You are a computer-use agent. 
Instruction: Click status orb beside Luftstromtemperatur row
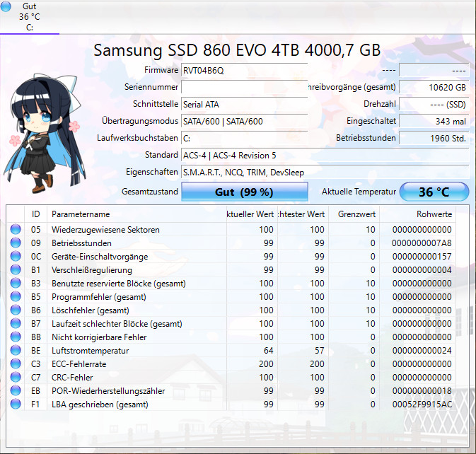point(16,351)
